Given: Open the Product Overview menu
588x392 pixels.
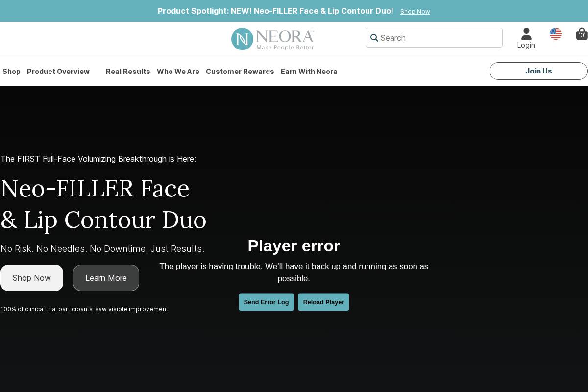Looking at the screenshot, I should click(x=58, y=72).
